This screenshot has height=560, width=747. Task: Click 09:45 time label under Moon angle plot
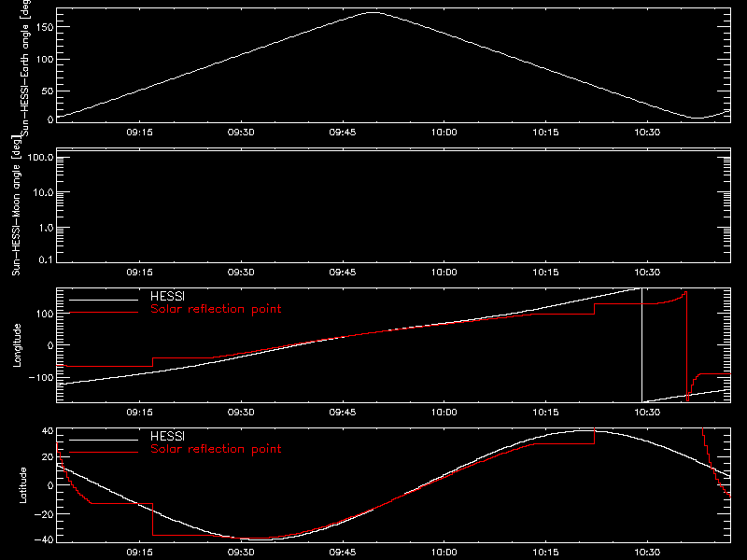click(343, 273)
